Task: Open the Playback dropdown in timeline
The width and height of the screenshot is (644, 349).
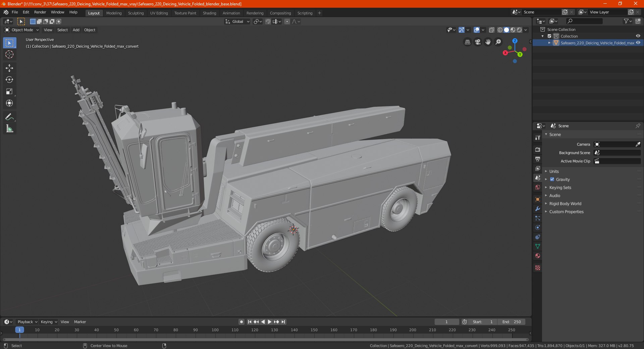Action: coord(27,322)
